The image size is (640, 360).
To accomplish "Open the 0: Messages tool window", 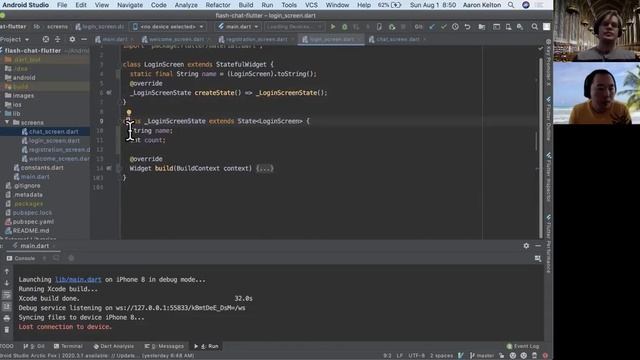I will point(164,346).
